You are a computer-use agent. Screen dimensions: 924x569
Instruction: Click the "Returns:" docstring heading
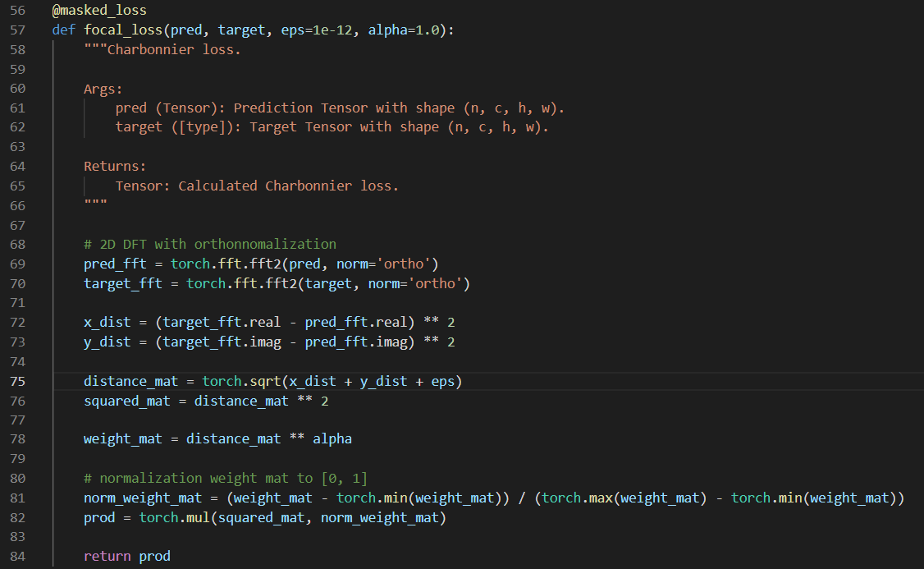click(x=115, y=167)
